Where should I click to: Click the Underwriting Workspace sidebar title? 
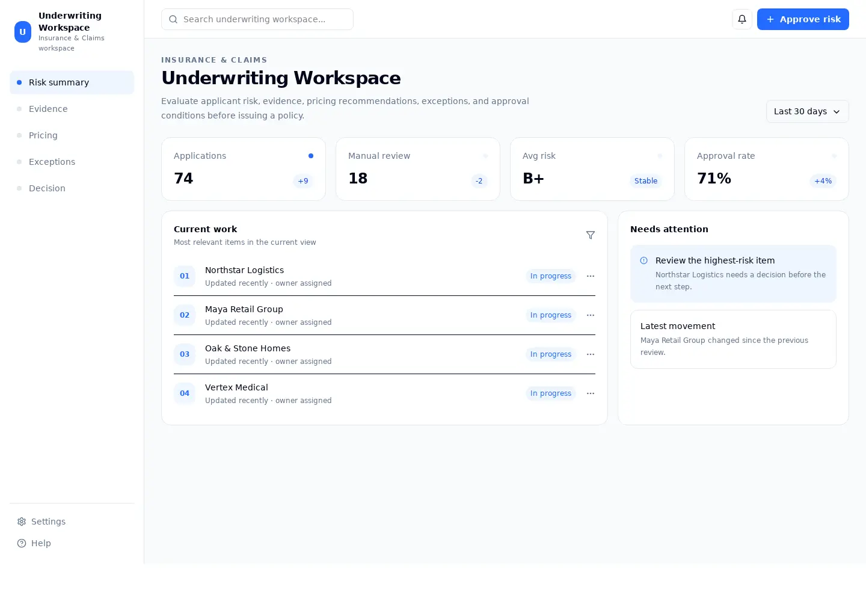point(70,22)
